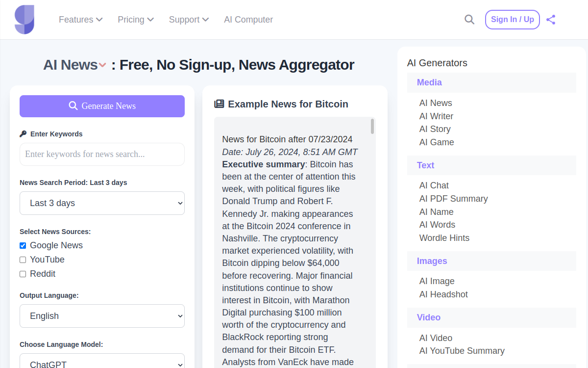Open the AI Computer nav item
588x368 pixels.
click(x=248, y=20)
